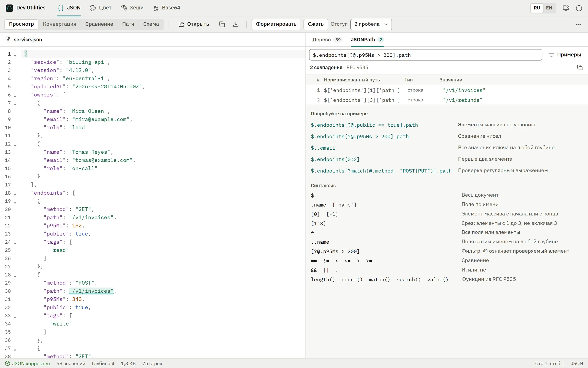The width and height of the screenshot is (588, 368).
Task: Use the example query $.endpoints[0:2]
Action: point(335,159)
